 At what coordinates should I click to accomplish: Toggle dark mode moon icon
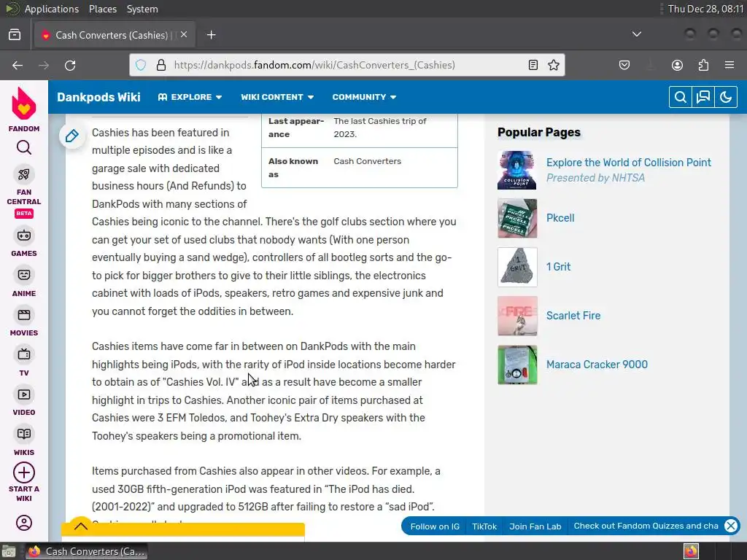click(726, 97)
